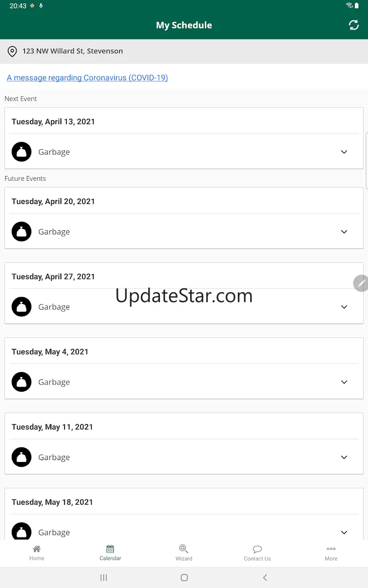The height and width of the screenshot is (588, 368).
Task: Expand the May 11 Garbage event
Action: (344, 457)
